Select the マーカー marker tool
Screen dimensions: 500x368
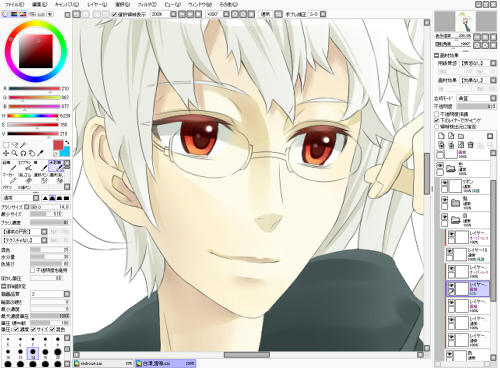pos(9,178)
